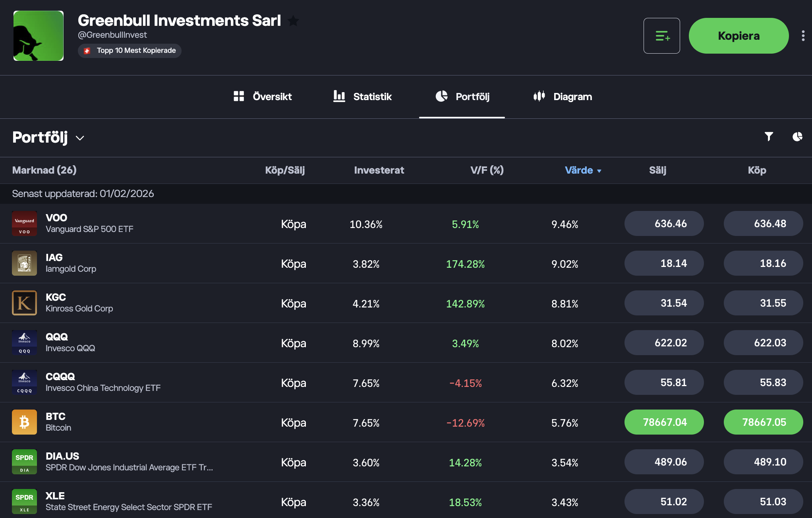Sort by the V/F (%) column header
The width and height of the screenshot is (812, 518).
(x=487, y=170)
